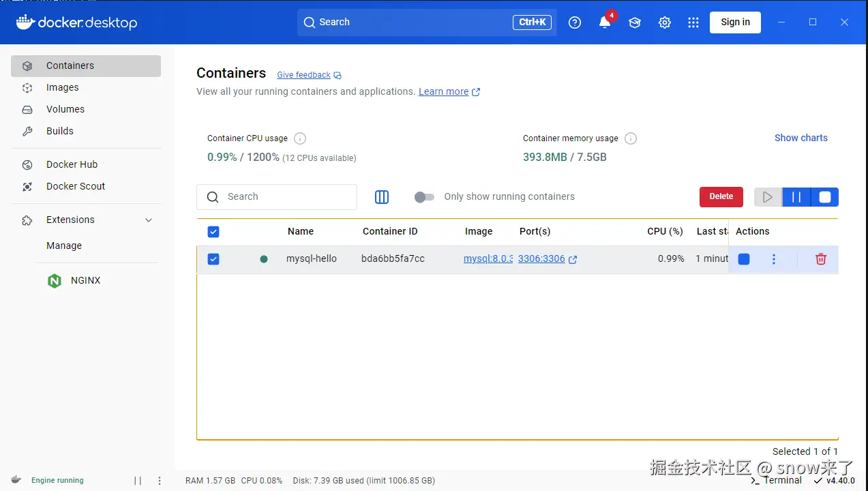The image size is (868, 491).
Task: Open the Terminal button in status bar
Action: (776, 481)
